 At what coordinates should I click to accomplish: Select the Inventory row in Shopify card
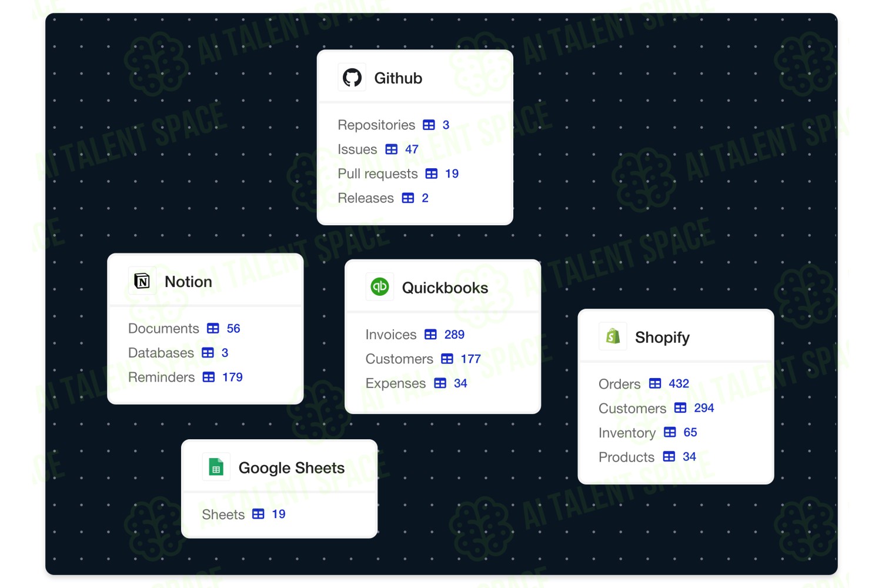(648, 433)
